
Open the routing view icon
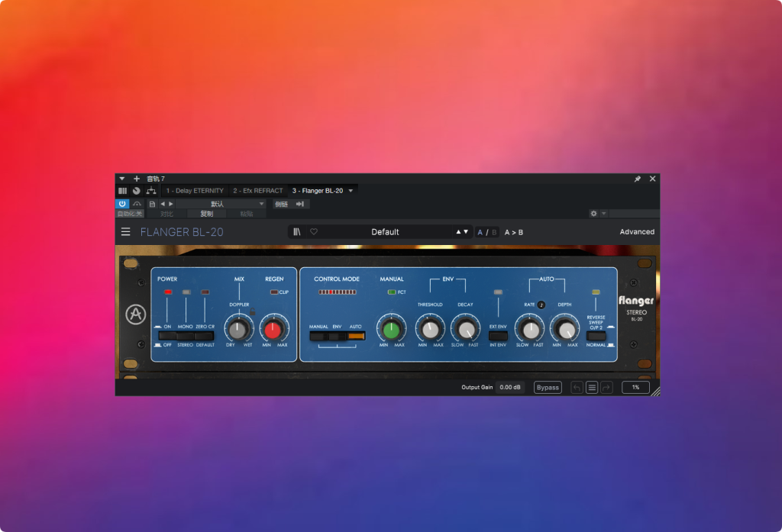coord(151,191)
